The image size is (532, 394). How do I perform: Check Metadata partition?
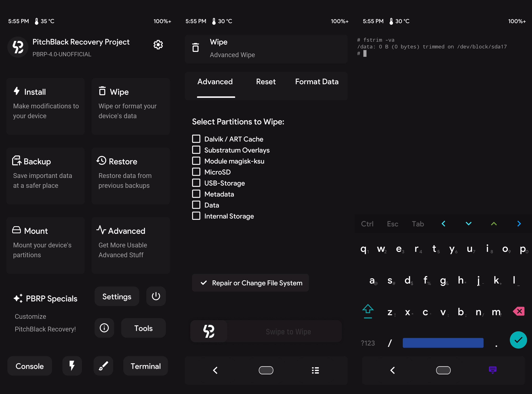point(196,194)
